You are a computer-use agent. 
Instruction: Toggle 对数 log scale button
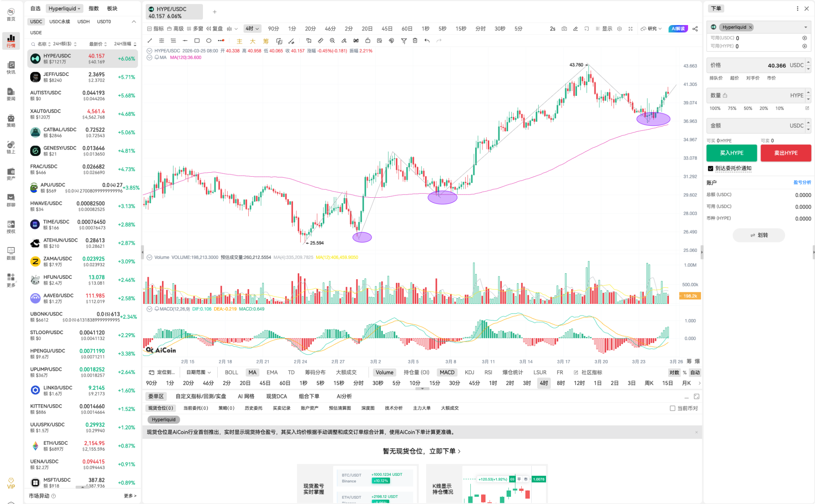[x=674, y=372]
